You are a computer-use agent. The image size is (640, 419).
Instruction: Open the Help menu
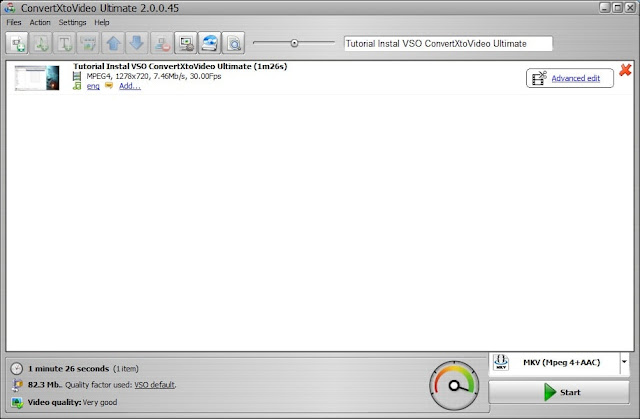pyautogui.click(x=102, y=22)
